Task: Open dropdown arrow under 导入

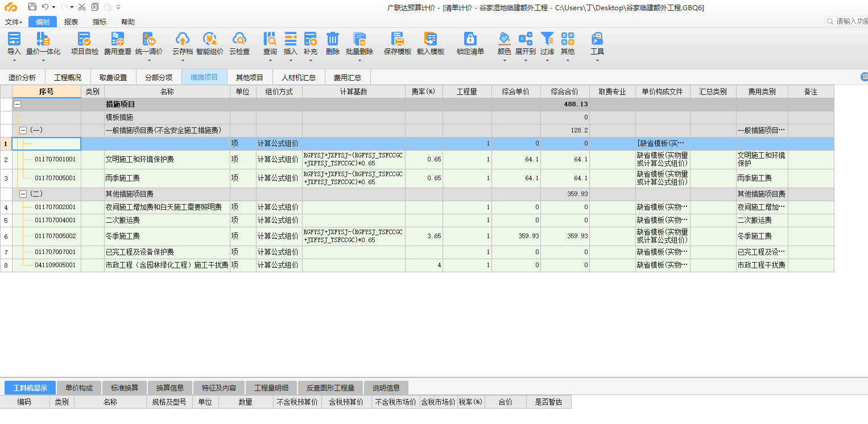Action: (14, 60)
